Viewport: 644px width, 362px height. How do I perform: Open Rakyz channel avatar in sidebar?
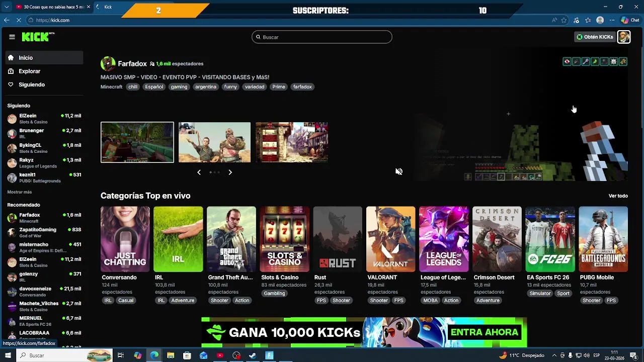12,163
